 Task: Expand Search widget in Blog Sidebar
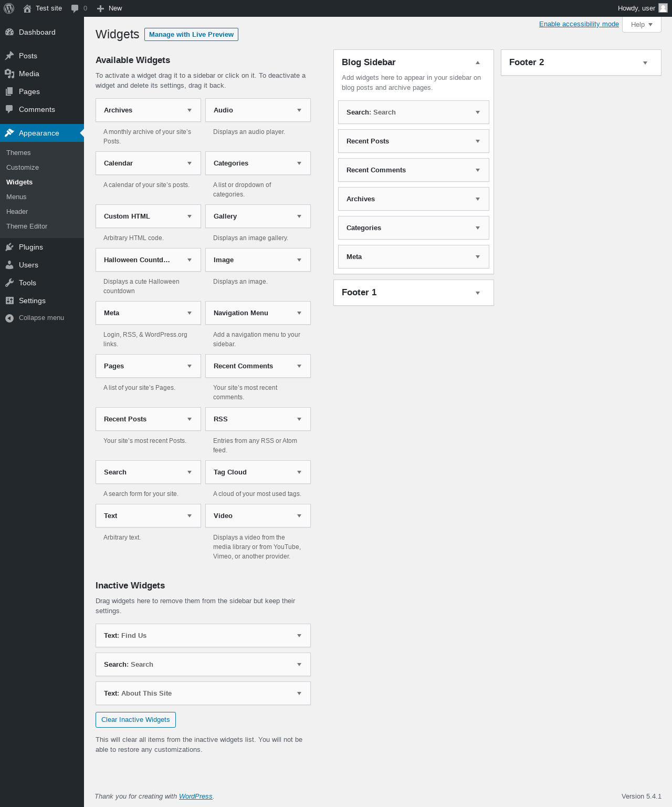tap(478, 112)
